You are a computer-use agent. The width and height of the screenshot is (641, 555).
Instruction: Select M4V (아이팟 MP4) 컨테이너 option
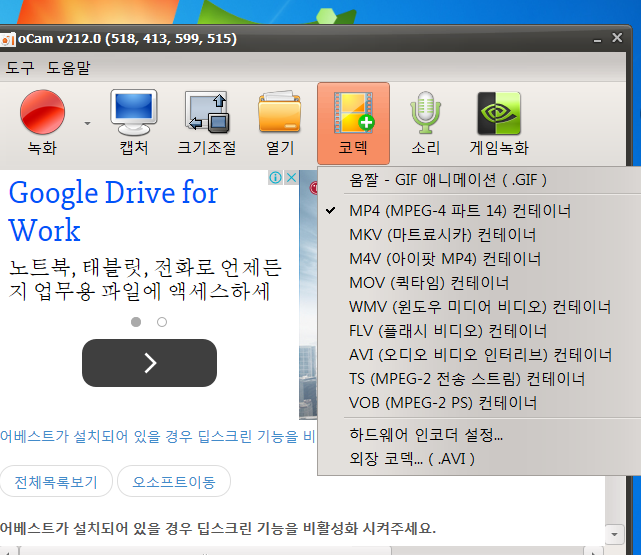(x=479, y=259)
